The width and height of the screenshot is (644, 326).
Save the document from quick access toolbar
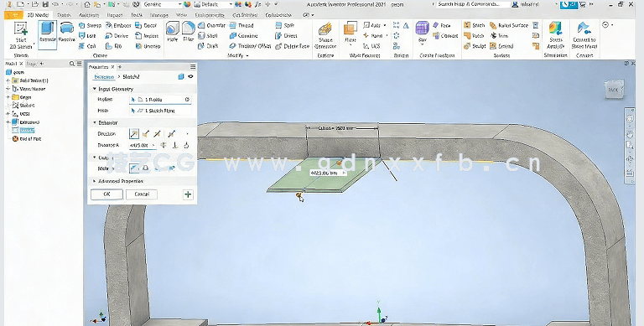pos(45,4)
